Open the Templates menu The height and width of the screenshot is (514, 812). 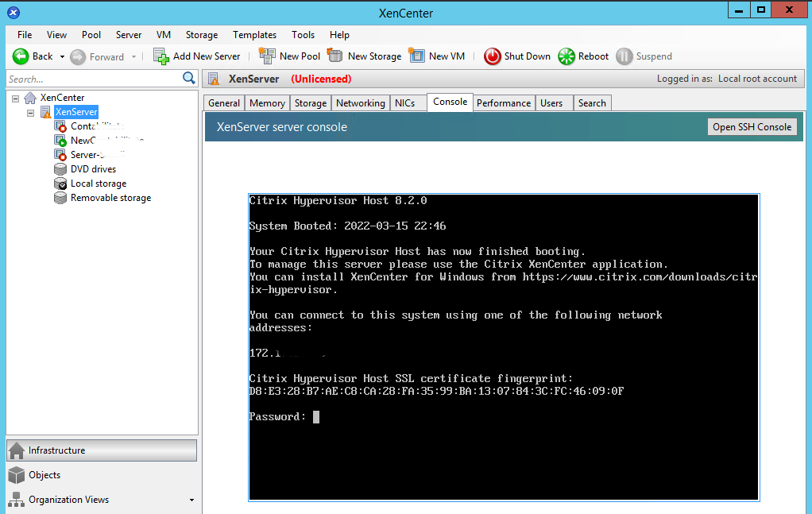[x=254, y=34]
